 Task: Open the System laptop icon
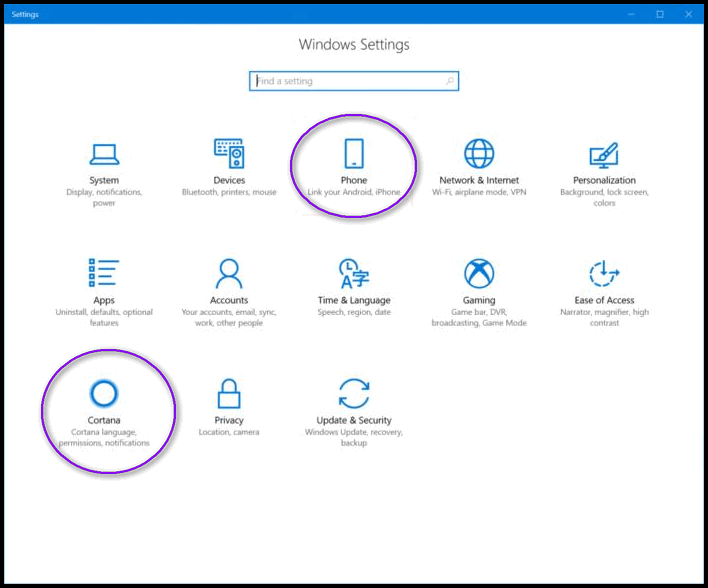(104, 154)
